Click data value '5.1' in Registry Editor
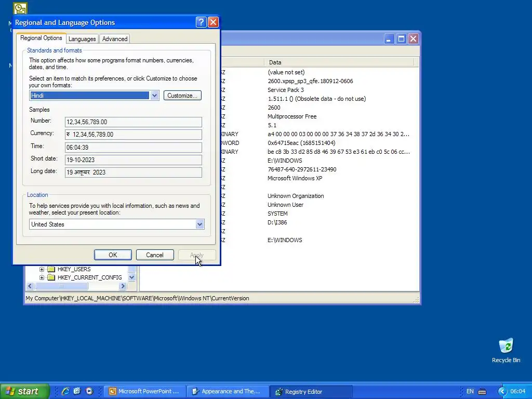The image size is (532, 399). (272, 125)
